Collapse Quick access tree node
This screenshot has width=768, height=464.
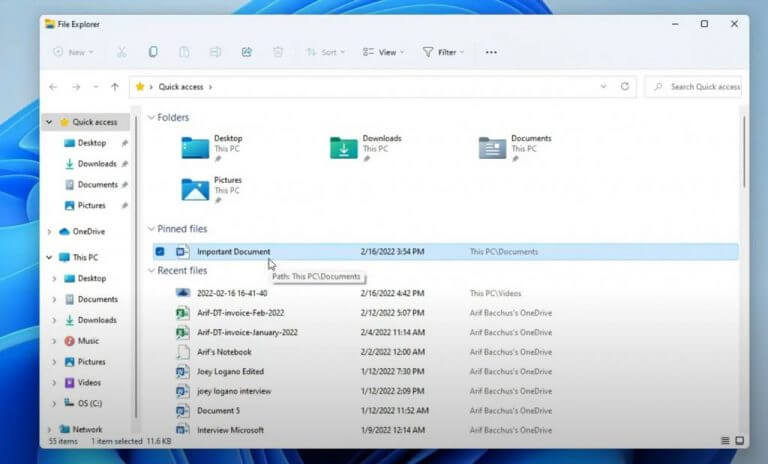(49, 122)
